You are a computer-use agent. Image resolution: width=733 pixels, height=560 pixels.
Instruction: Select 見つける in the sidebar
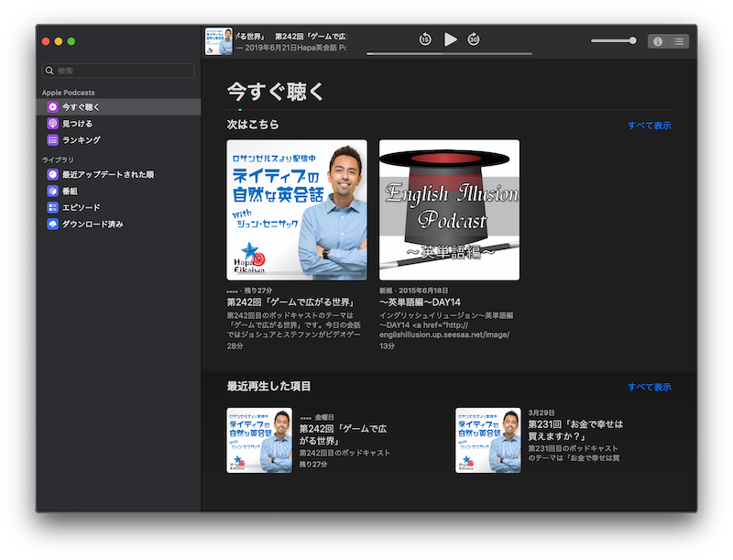(119, 124)
